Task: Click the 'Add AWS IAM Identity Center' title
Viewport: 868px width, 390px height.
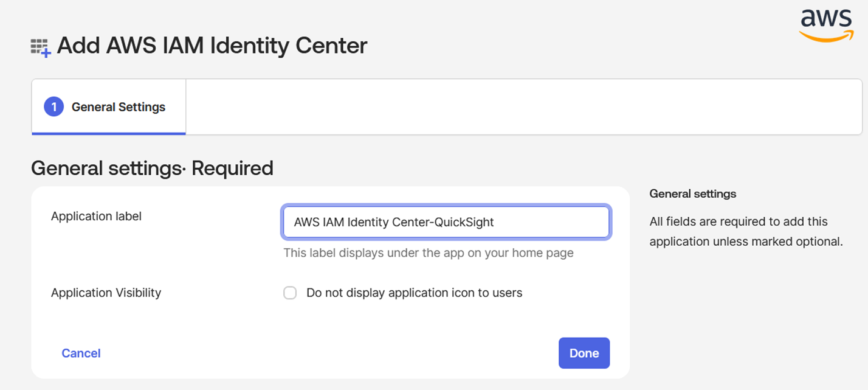Action: tap(212, 46)
